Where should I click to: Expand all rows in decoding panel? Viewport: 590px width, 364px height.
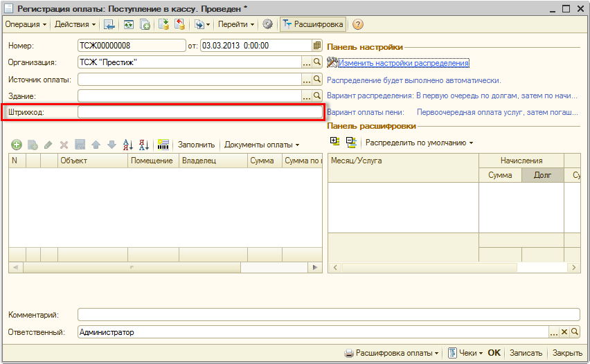pyautogui.click(x=334, y=142)
